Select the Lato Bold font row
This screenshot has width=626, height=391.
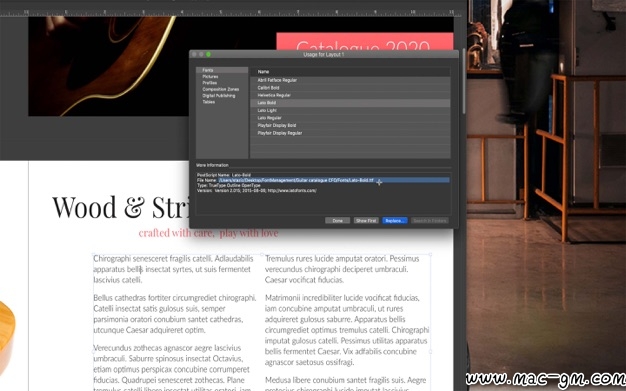(350, 103)
